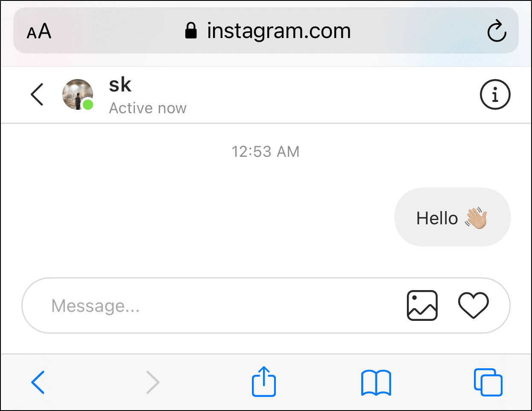Tap the Active now status text

[x=148, y=108]
